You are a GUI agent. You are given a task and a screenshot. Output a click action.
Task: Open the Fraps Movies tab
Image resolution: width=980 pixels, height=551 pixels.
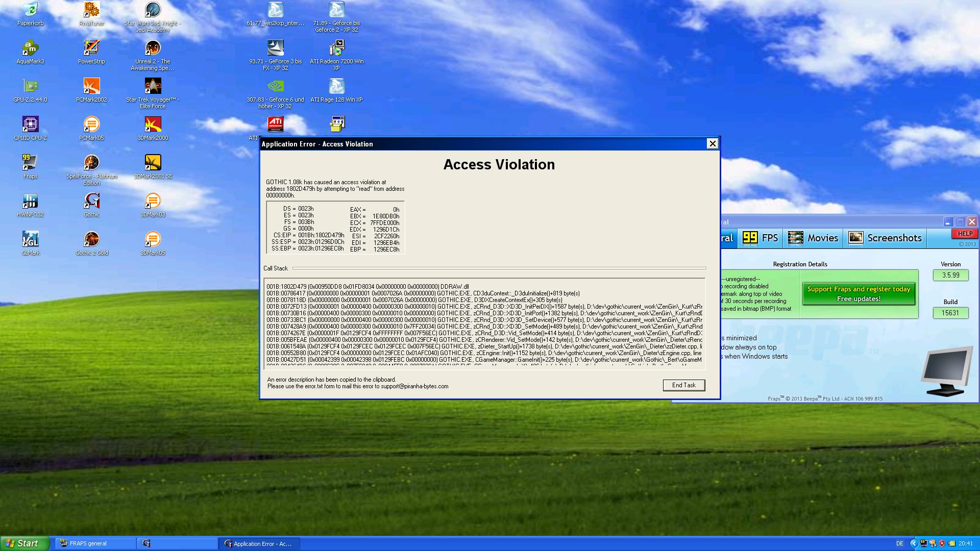point(813,238)
